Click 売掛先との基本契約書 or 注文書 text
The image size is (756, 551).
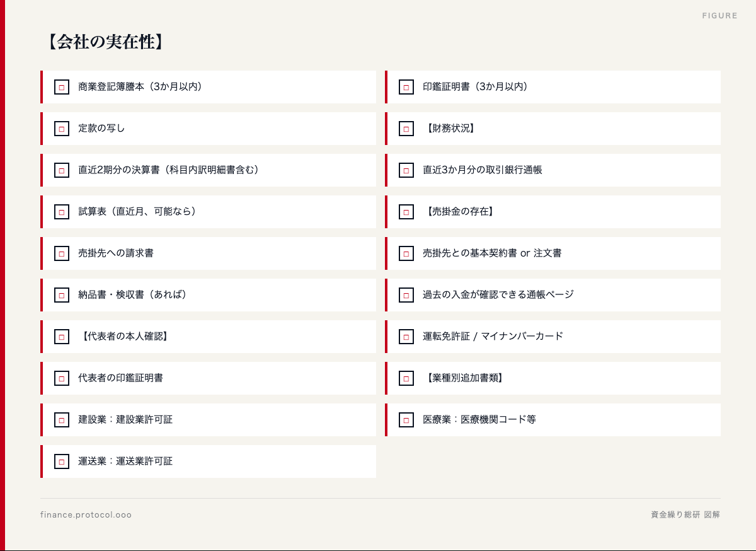pos(492,253)
